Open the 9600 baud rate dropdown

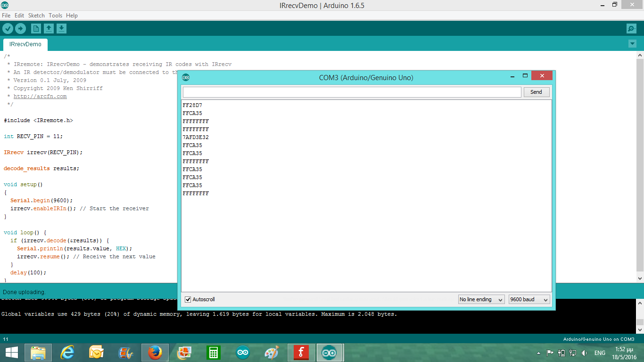(x=529, y=299)
